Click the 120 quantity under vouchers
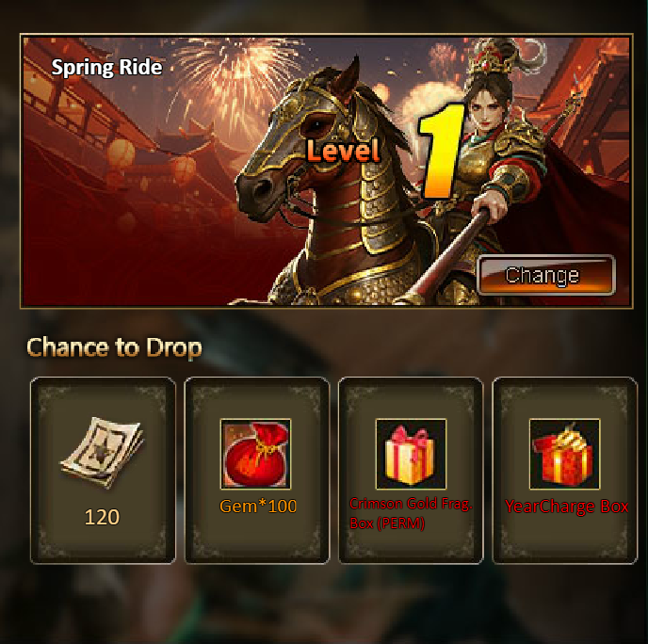This screenshot has height=644, width=648. coord(102,517)
